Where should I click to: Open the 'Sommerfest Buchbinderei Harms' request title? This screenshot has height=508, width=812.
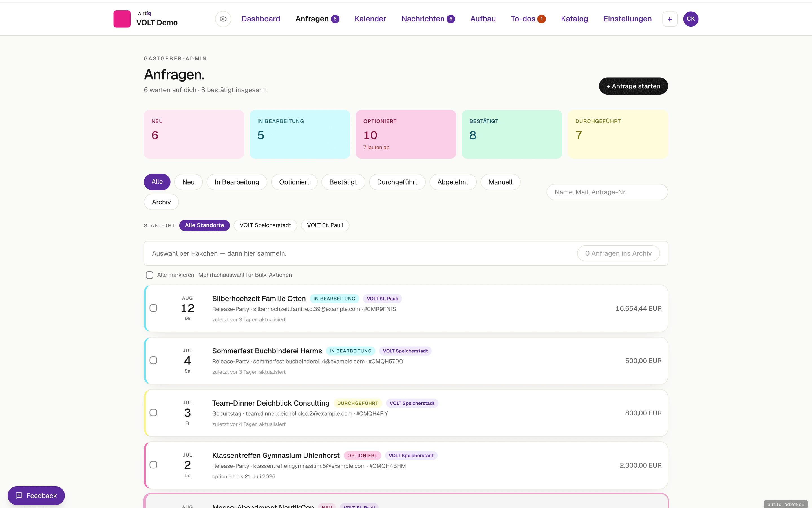(267, 351)
